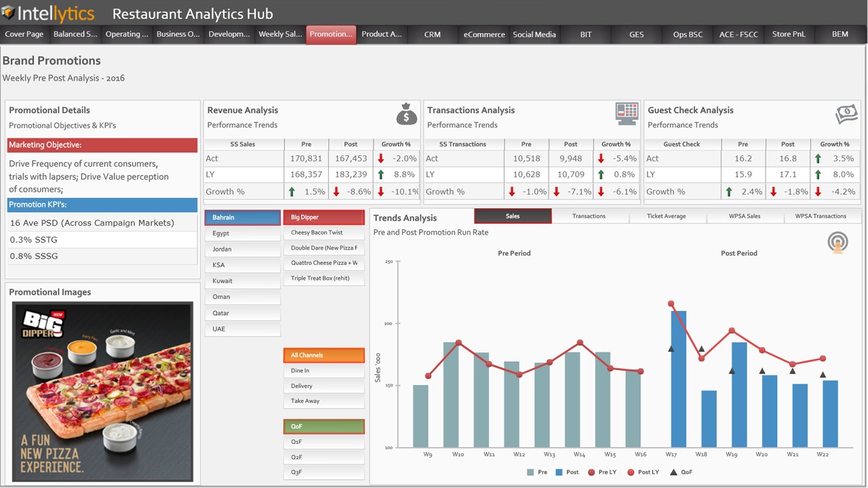Viewport: 868px width, 488px height.
Task: Click the 9,948 Act Post transactions cell
Action: tap(570, 159)
